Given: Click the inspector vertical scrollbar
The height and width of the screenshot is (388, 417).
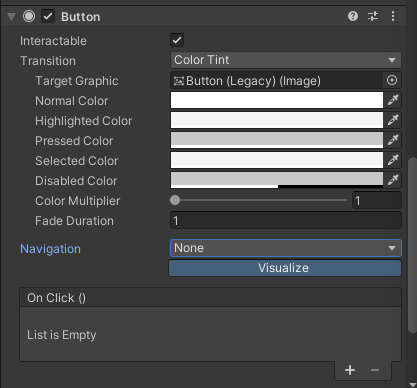Looking at the screenshot, I should [412, 245].
